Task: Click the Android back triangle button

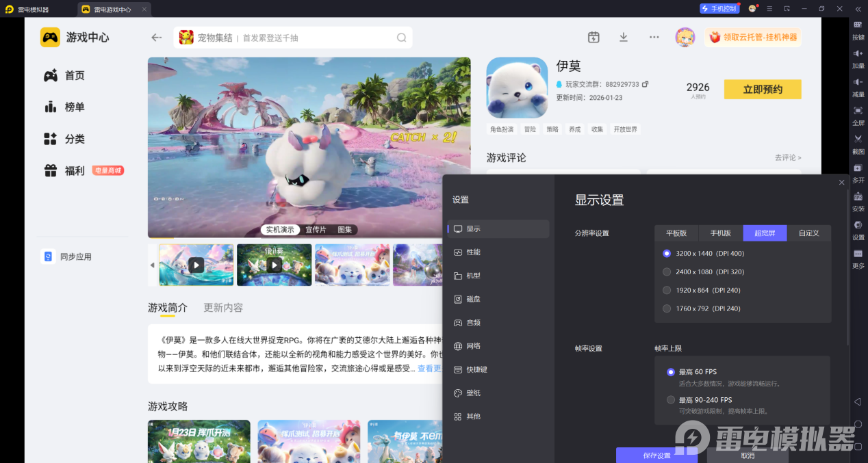Action: click(x=858, y=401)
